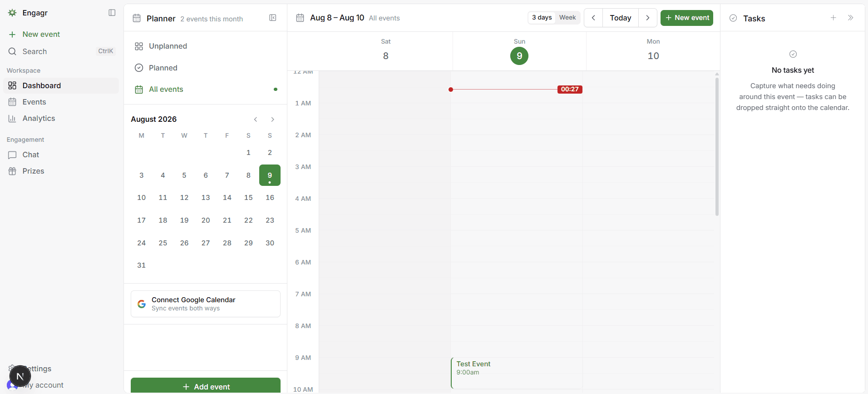This screenshot has height=394, width=868.
Task: Select August 26 in mini calendar
Action: [x=184, y=243]
